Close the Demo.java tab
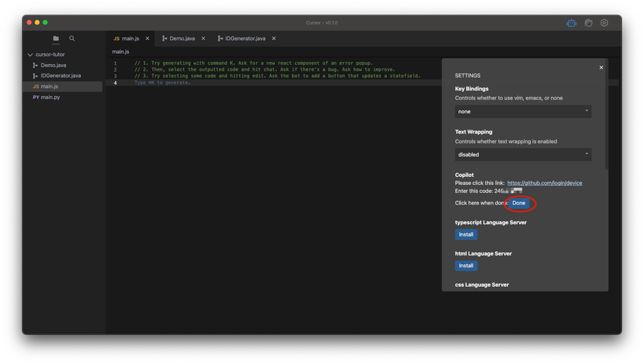The height and width of the screenshot is (364, 644). click(203, 39)
